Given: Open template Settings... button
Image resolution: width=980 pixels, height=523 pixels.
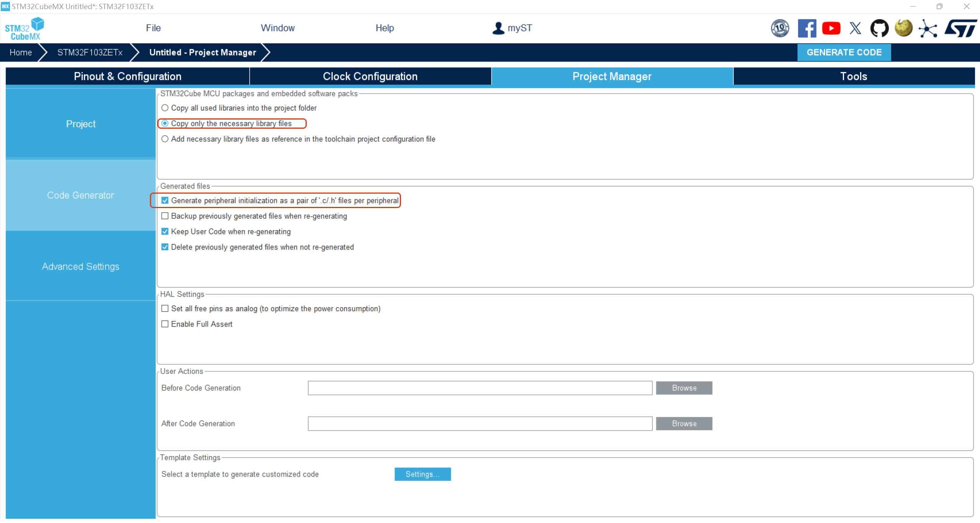Looking at the screenshot, I should coord(422,474).
